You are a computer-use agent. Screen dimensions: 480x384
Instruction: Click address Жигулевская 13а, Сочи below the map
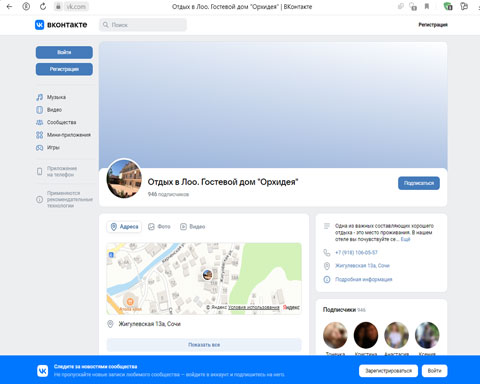[x=150, y=324]
